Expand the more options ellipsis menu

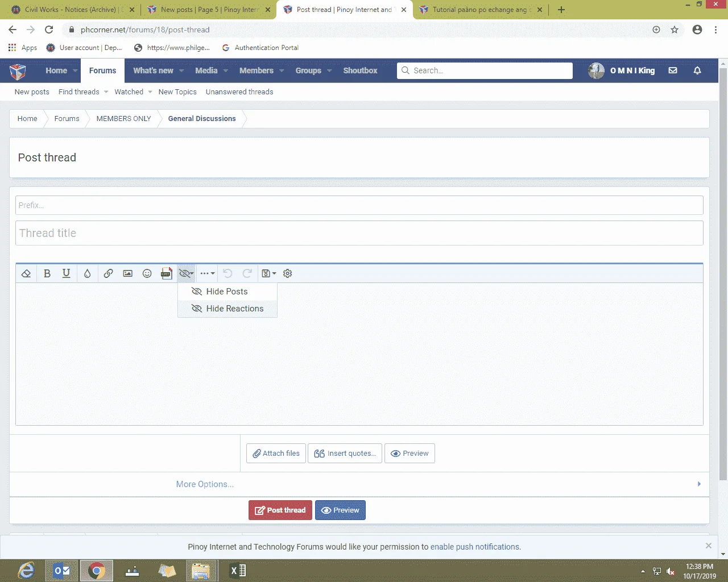tap(208, 273)
